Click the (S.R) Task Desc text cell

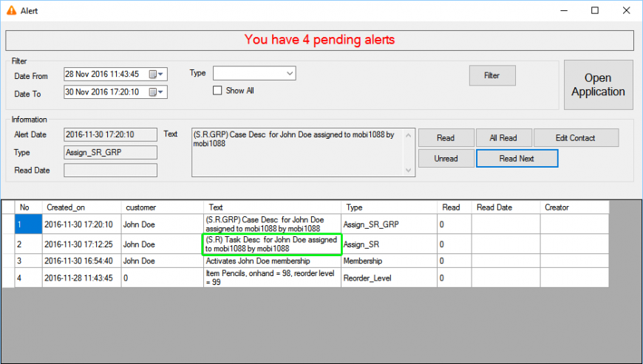[272, 244]
